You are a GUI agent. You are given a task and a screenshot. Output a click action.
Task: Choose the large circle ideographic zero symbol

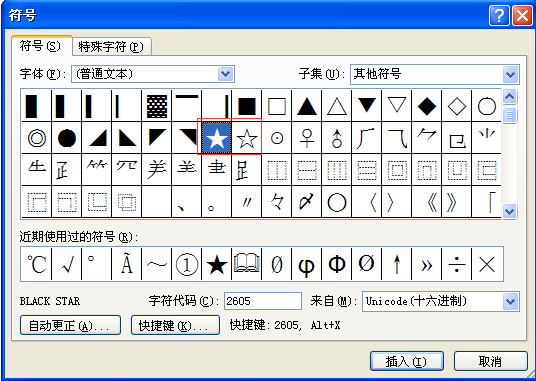tap(337, 202)
